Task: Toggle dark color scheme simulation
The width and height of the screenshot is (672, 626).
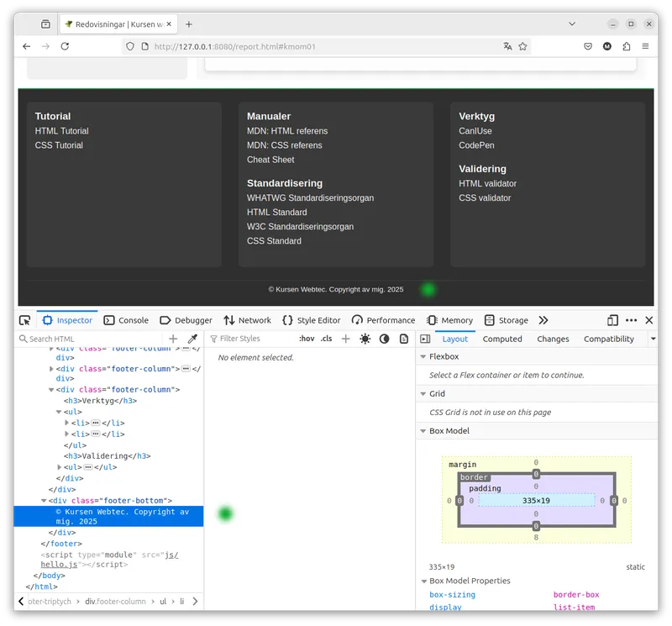Action: pyautogui.click(x=385, y=339)
